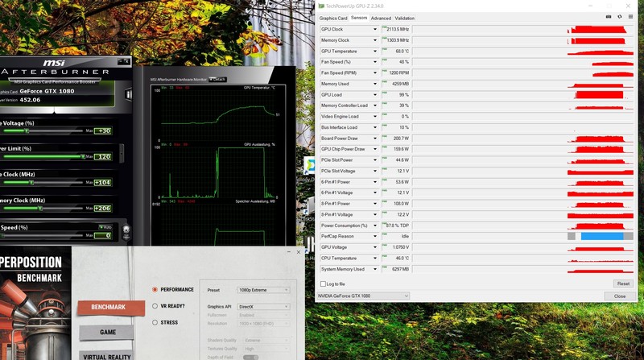Image resolution: width=644 pixels, height=360 pixels.
Task: Adjust the Fan Speed (%) slider
Action: tap(43, 235)
